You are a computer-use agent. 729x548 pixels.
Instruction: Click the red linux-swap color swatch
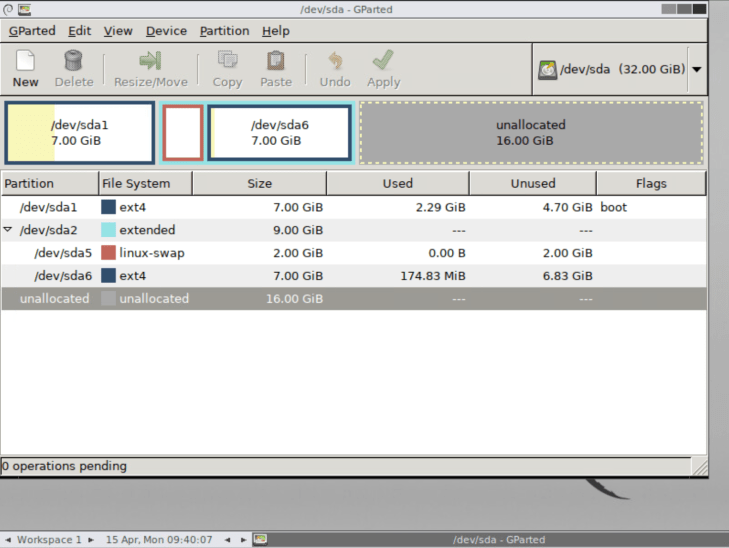pos(108,252)
